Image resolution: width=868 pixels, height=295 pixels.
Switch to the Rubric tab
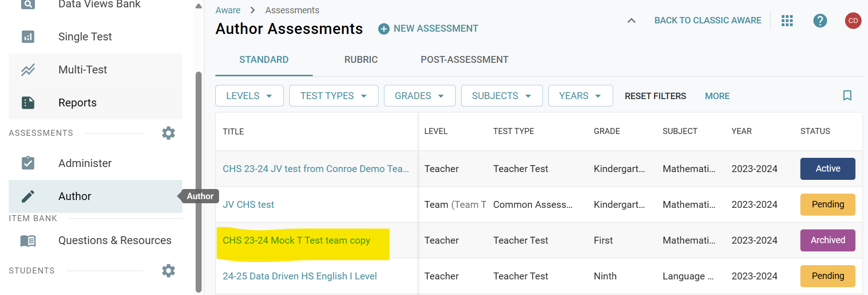point(361,60)
